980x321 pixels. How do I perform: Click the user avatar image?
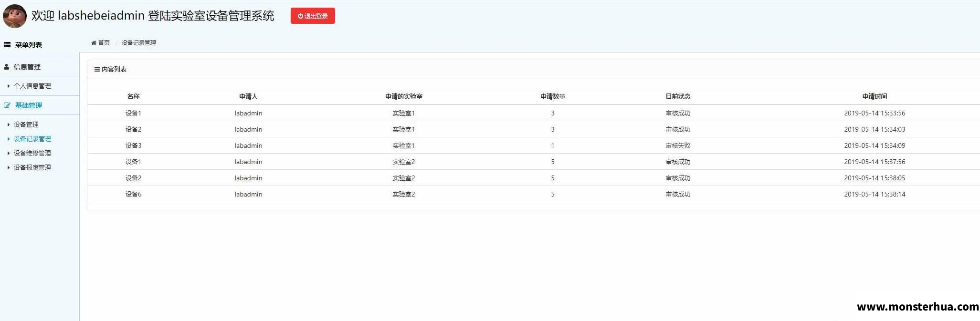pyautogui.click(x=14, y=16)
